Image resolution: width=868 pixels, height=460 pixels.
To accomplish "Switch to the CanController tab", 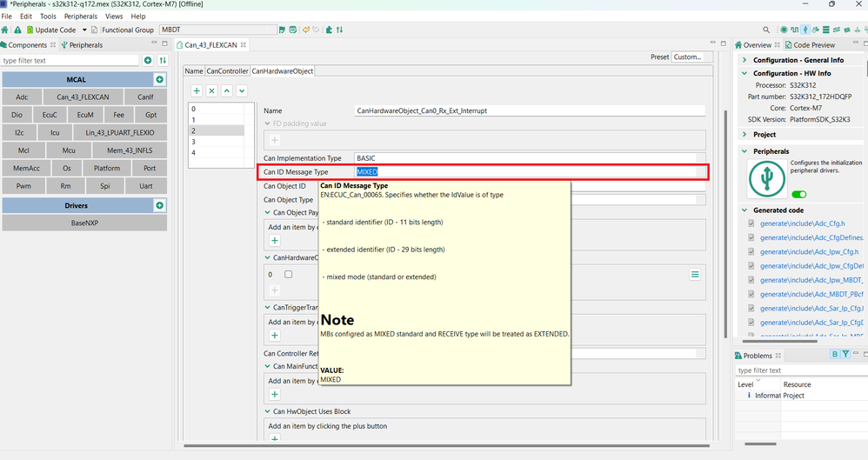I will point(228,70).
